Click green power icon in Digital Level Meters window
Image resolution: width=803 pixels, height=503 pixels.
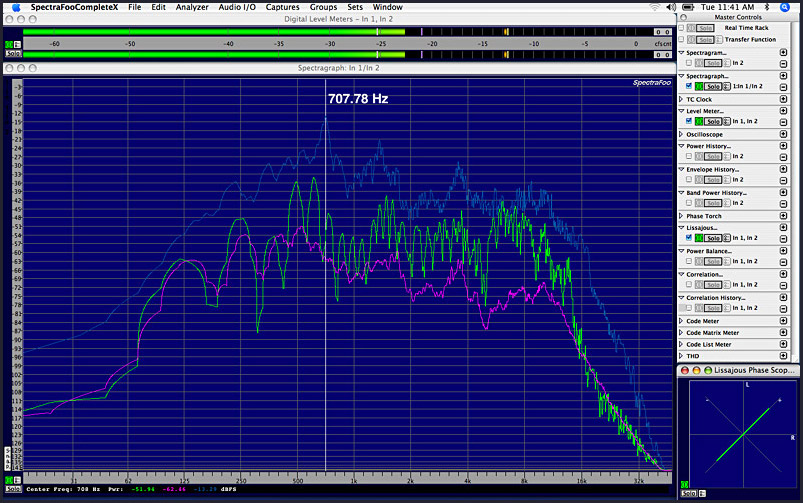[8, 45]
